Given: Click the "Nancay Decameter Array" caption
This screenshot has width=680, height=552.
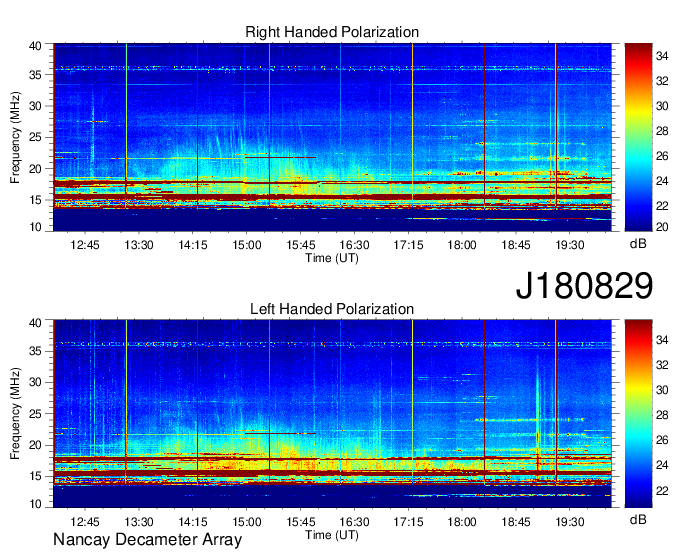Looking at the screenshot, I should [x=147, y=539].
